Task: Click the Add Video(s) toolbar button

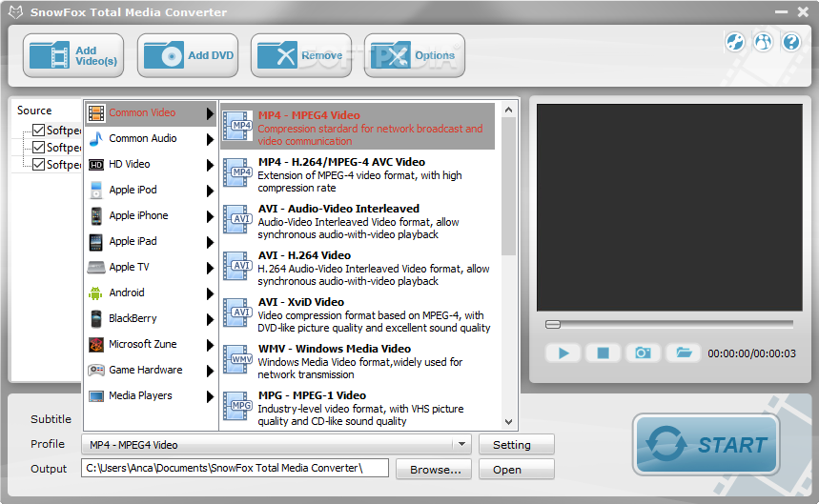Action: [x=73, y=56]
